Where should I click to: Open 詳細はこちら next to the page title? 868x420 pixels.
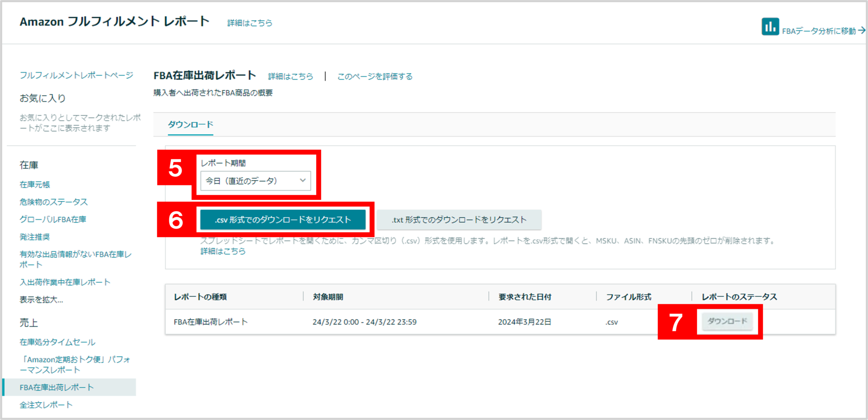click(290, 76)
